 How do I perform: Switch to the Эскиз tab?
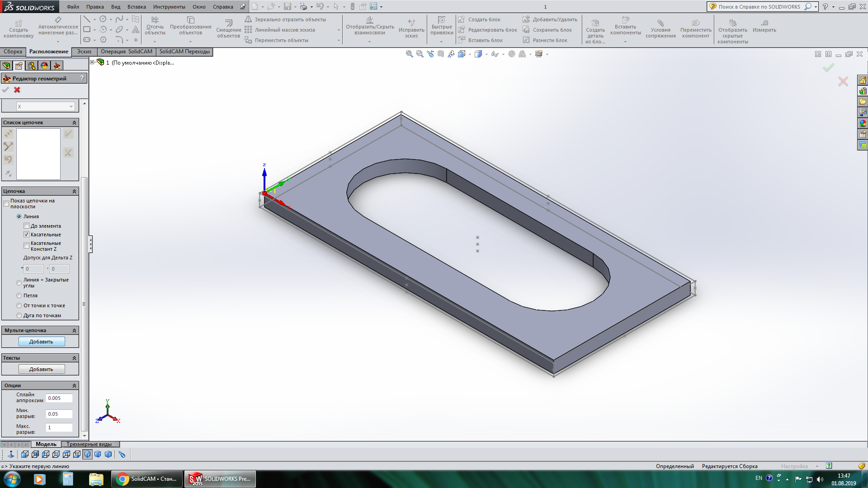click(x=84, y=52)
